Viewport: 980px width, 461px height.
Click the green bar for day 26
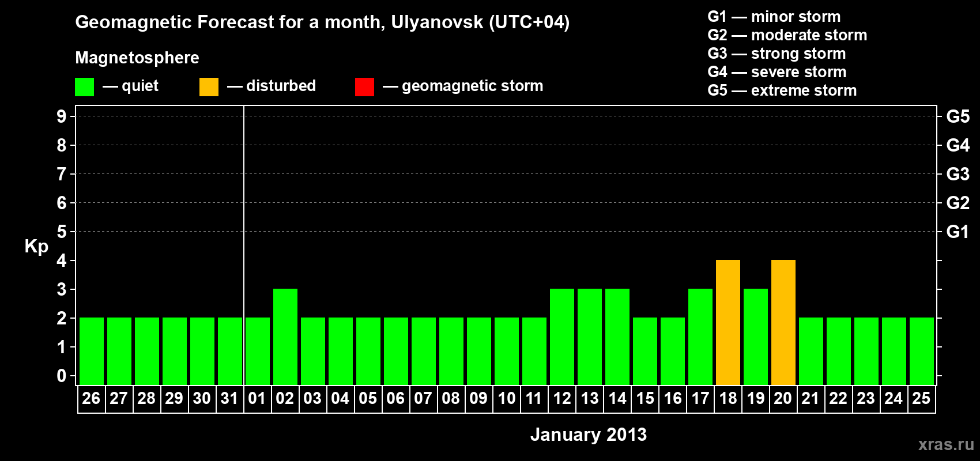point(92,351)
